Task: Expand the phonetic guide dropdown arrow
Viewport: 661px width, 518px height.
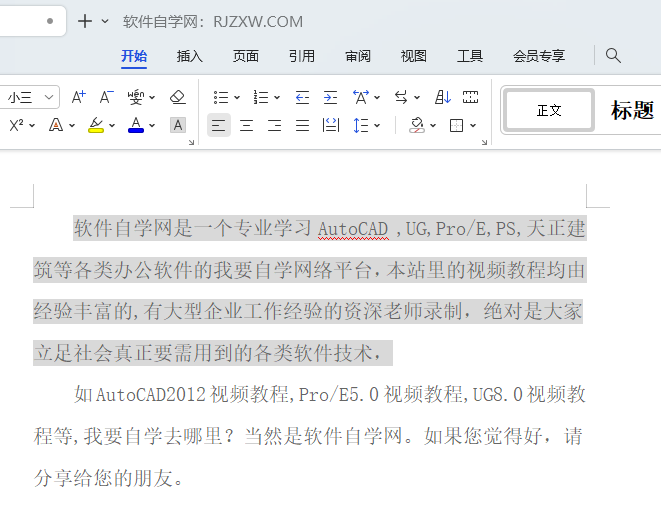Action: tap(152, 98)
